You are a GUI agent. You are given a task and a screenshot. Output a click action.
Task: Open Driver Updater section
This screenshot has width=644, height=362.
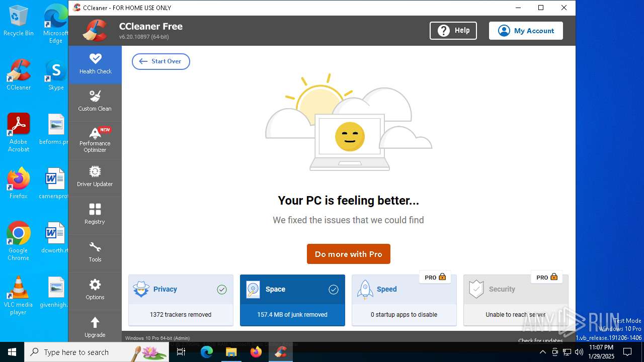(x=95, y=177)
